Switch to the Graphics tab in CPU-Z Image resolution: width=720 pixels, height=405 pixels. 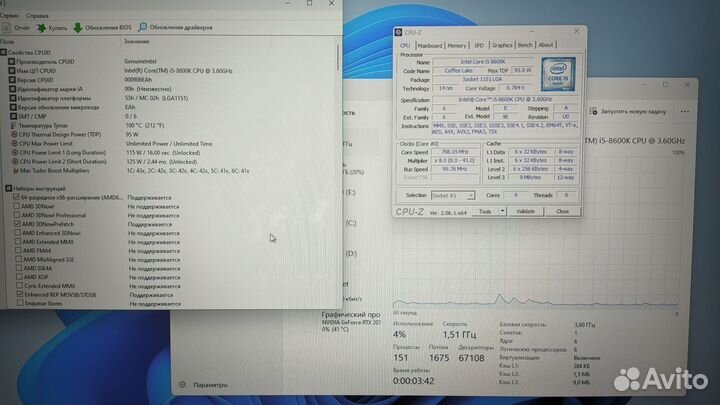click(x=502, y=45)
